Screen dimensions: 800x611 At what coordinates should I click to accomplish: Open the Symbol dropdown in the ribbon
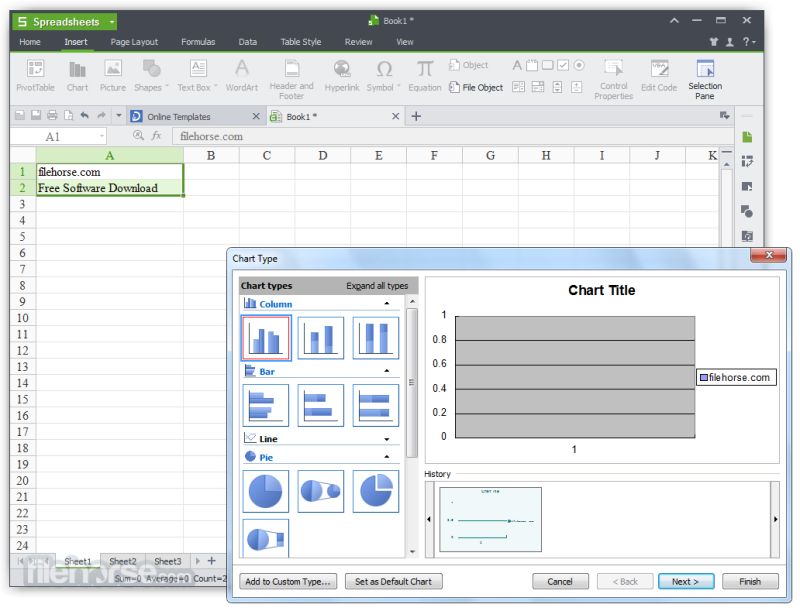(384, 75)
